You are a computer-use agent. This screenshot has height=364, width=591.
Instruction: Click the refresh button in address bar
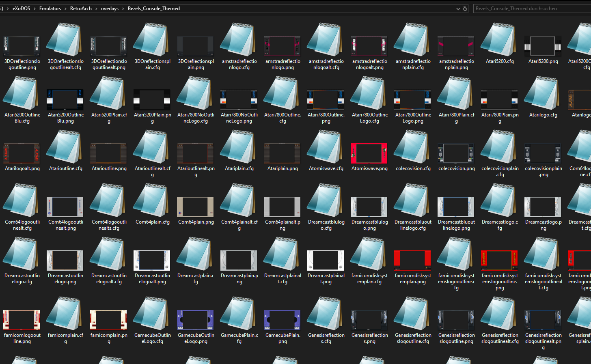[465, 9]
